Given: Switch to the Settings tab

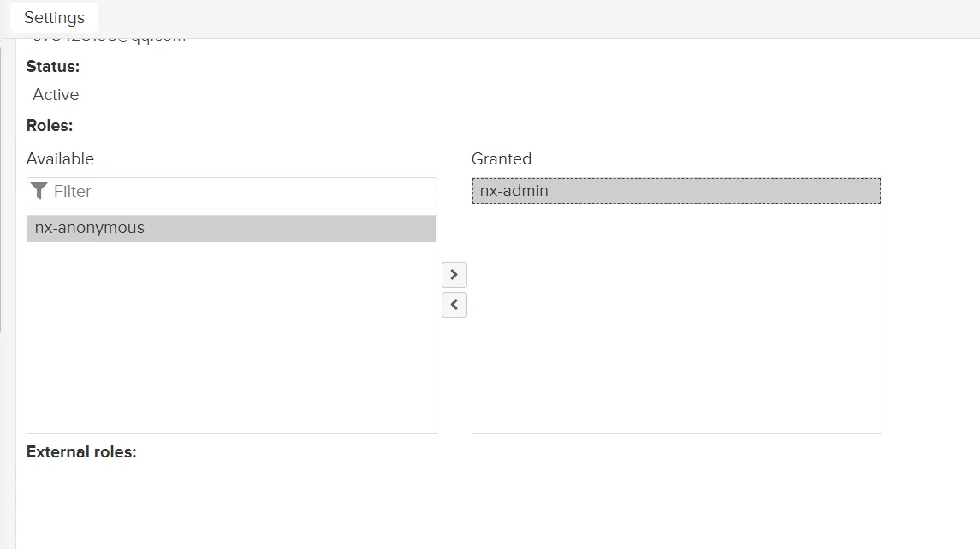Looking at the screenshot, I should pyautogui.click(x=54, y=17).
